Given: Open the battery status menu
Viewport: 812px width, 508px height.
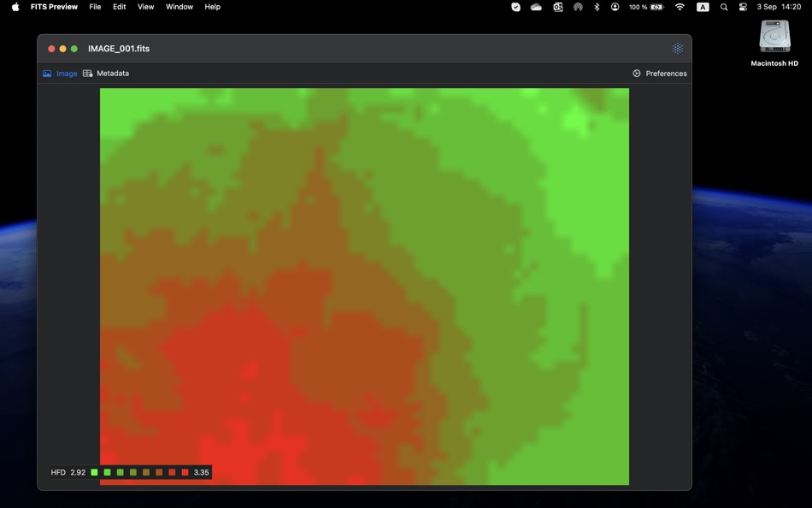Looking at the screenshot, I should (646, 7).
